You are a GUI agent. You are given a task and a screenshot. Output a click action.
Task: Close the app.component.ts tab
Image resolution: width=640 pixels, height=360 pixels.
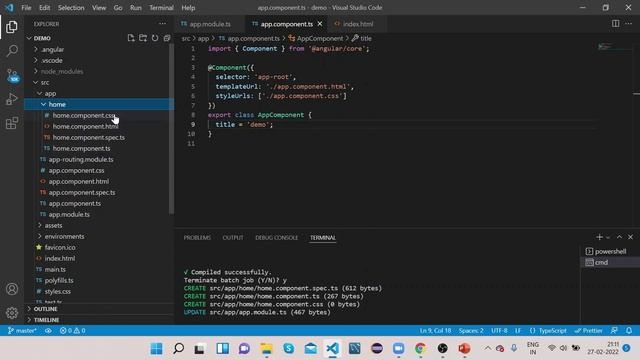[x=320, y=24]
